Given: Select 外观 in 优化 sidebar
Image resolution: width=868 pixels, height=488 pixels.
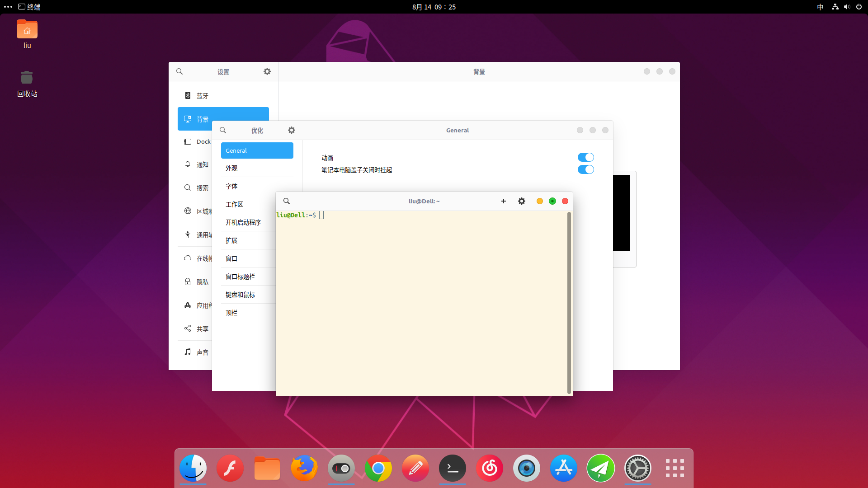Looking at the screenshot, I should pos(257,168).
